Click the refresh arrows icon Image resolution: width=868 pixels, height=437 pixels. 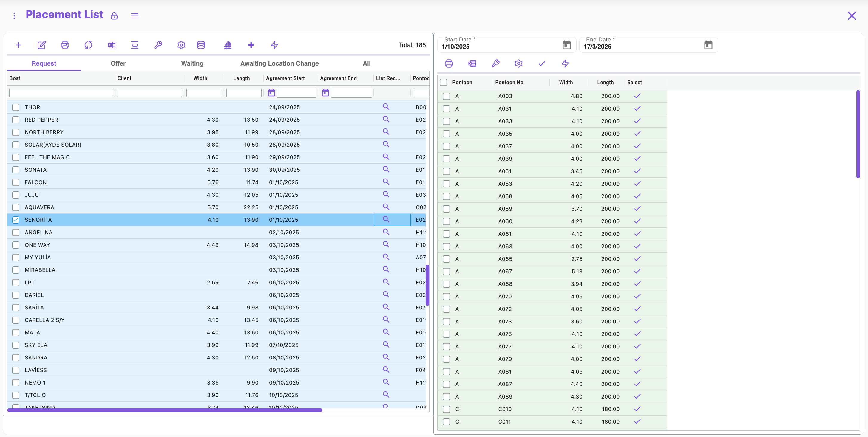(88, 45)
